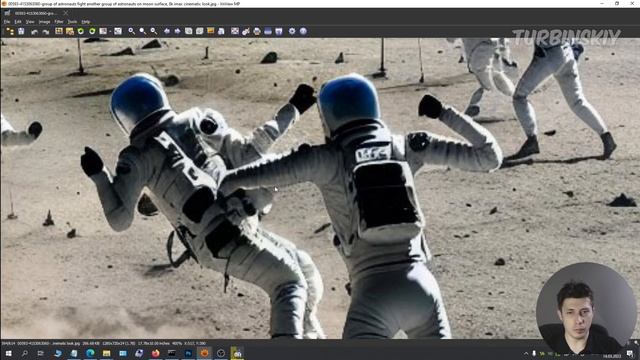Open the File menu

(x=7, y=22)
